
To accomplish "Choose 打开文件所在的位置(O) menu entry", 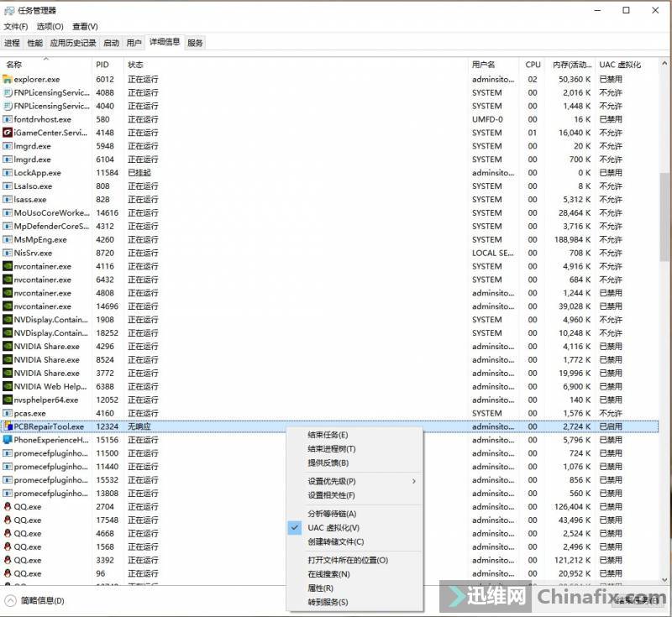I will pyautogui.click(x=354, y=560).
